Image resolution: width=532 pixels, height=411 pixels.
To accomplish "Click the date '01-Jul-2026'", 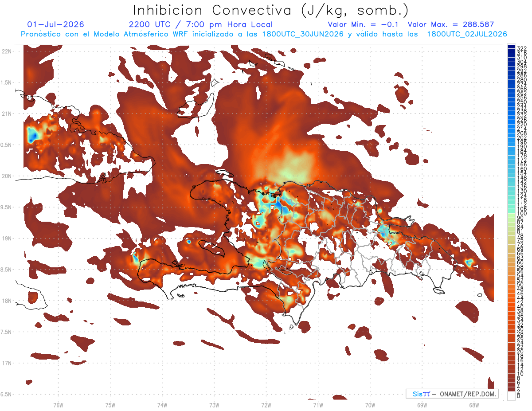I will (x=55, y=24).
